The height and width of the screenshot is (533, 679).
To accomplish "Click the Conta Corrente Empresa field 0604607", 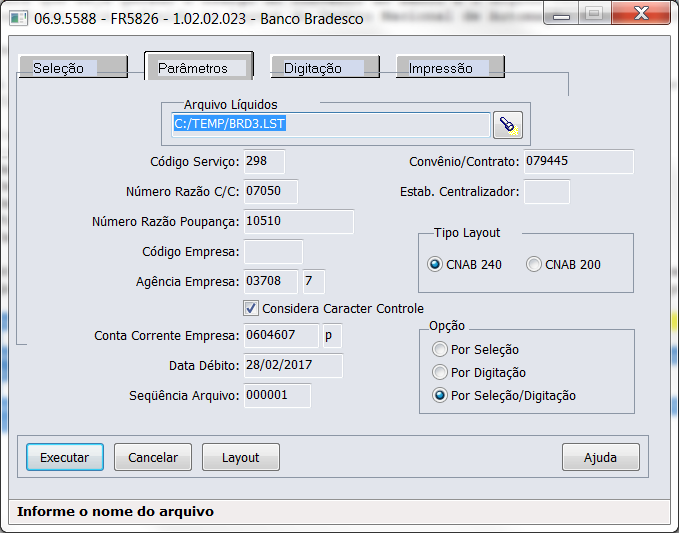I will [x=281, y=336].
